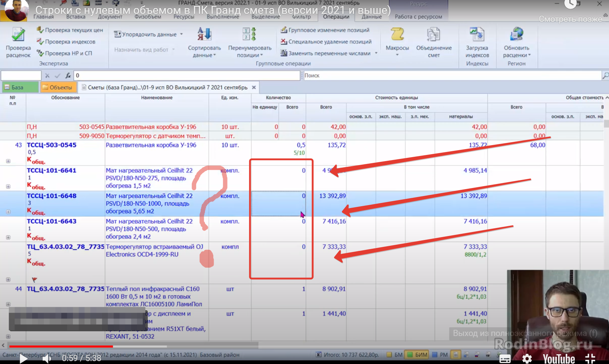This screenshot has height=364, width=609.
Task: Click the Смотреть позже link
Action: 570,19
